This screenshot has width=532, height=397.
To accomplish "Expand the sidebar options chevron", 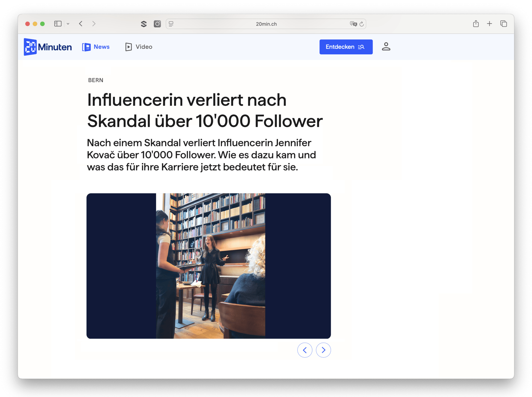I will tap(68, 24).
